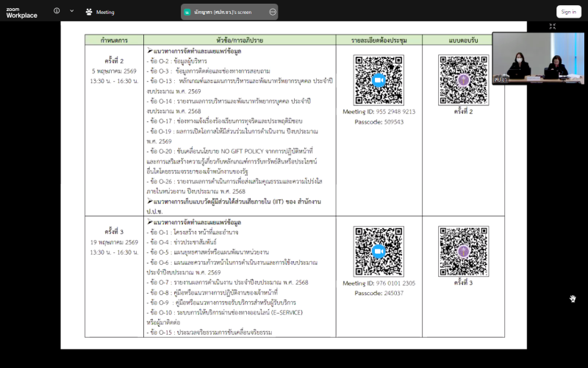Click meeting room QR code for session 3
Screen dimensions: 588x368
point(379,251)
